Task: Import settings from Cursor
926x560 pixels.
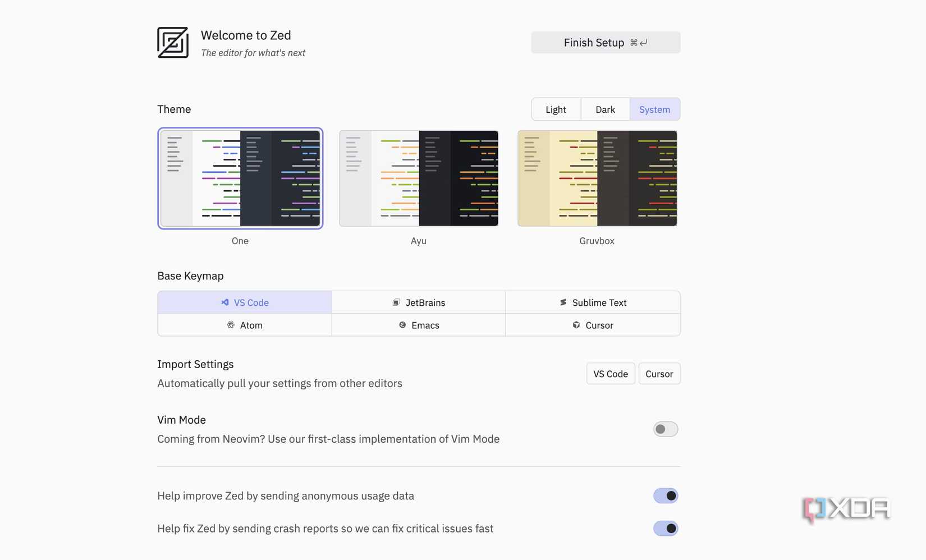Action: 659,373
